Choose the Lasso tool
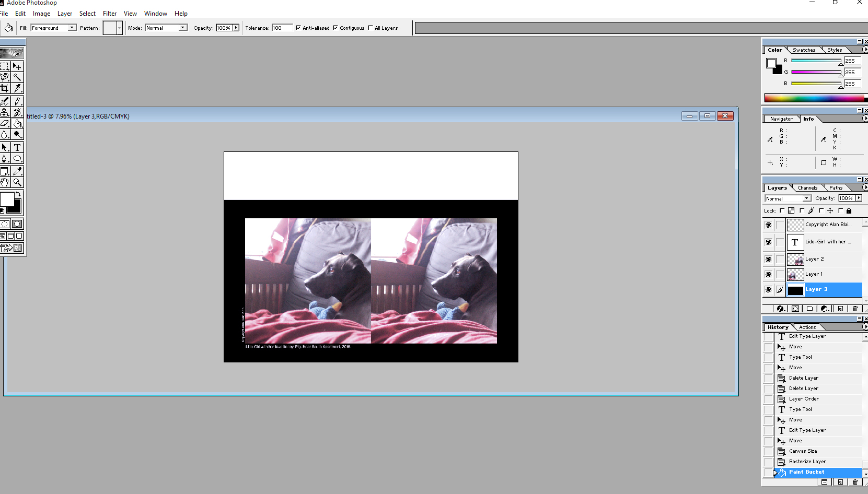Image resolution: width=868 pixels, height=494 pixels. tap(5, 77)
